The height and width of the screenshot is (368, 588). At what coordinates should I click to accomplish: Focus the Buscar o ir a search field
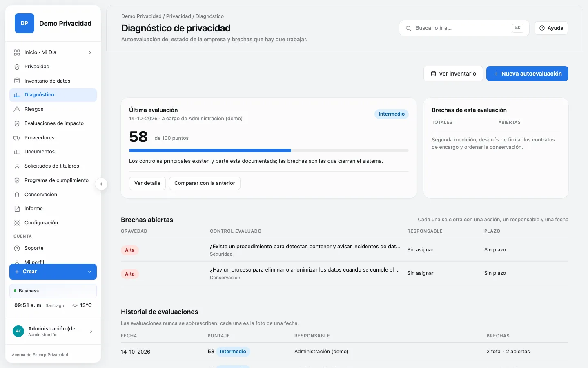(464, 28)
